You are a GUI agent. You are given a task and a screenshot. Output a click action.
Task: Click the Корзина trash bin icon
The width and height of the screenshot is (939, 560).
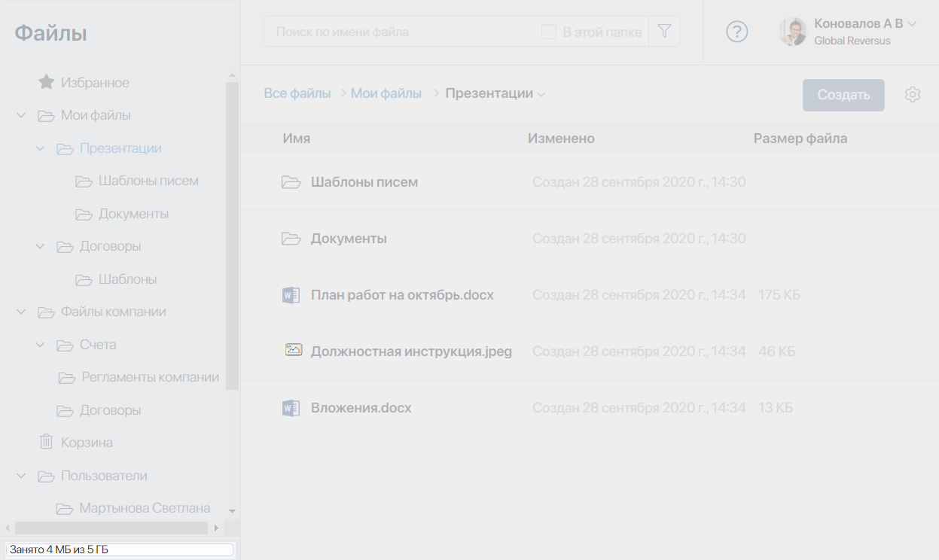click(47, 442)
